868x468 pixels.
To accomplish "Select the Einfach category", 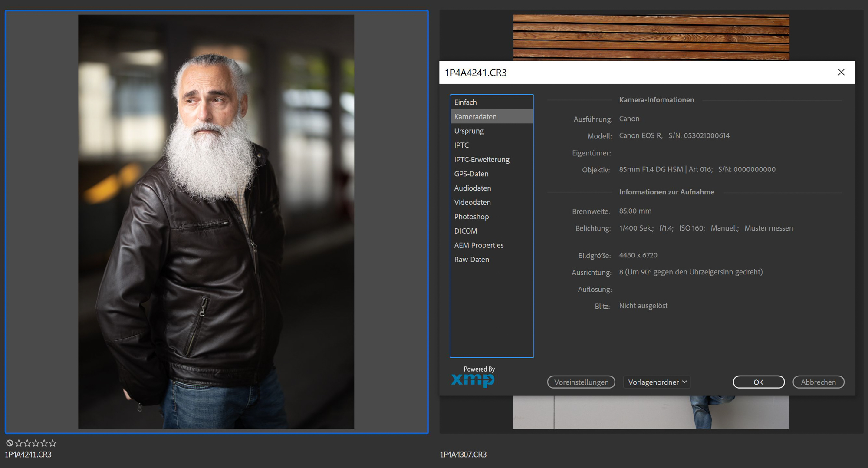I will coord(465,102).
